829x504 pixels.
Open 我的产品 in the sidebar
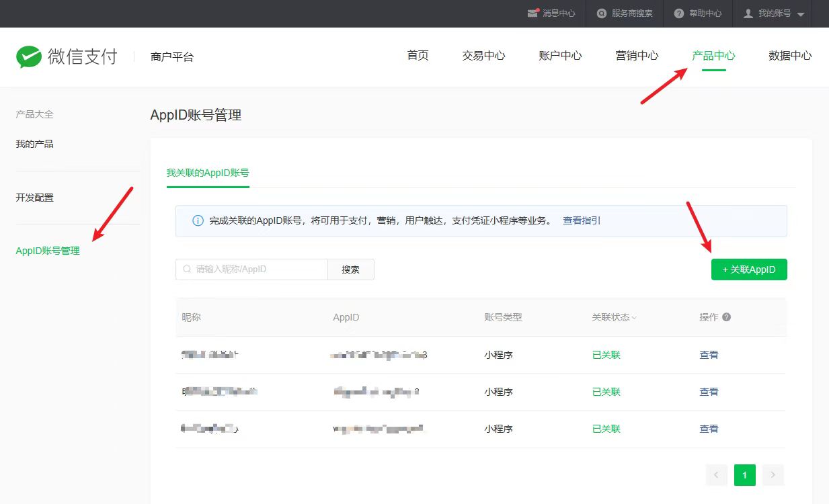(34, 144)
